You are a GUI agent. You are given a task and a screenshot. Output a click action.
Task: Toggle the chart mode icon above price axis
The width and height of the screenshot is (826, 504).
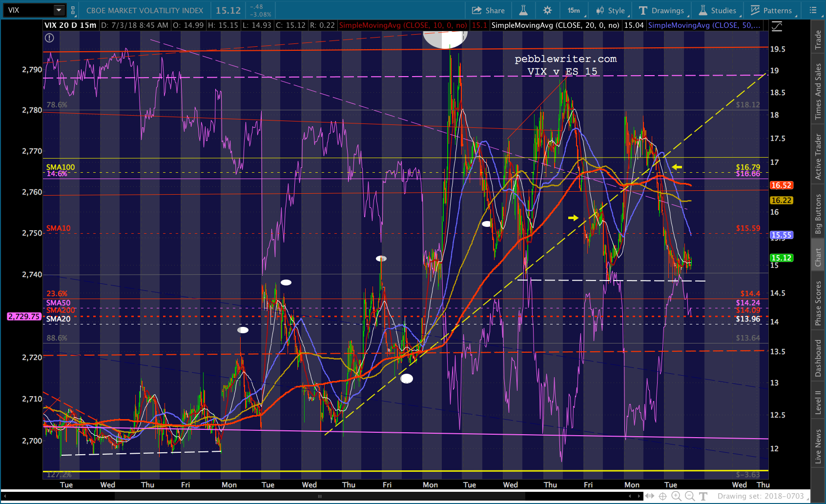click(776, 26)
